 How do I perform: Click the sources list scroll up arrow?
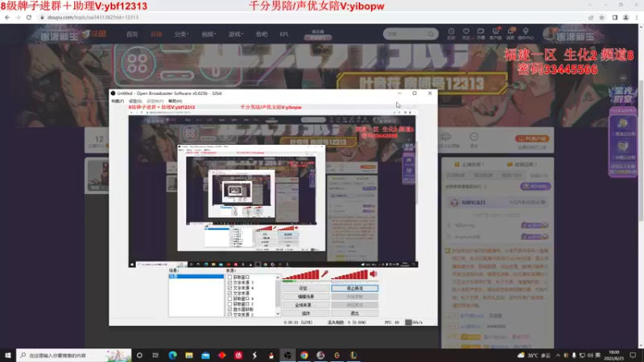pos(278,278)
